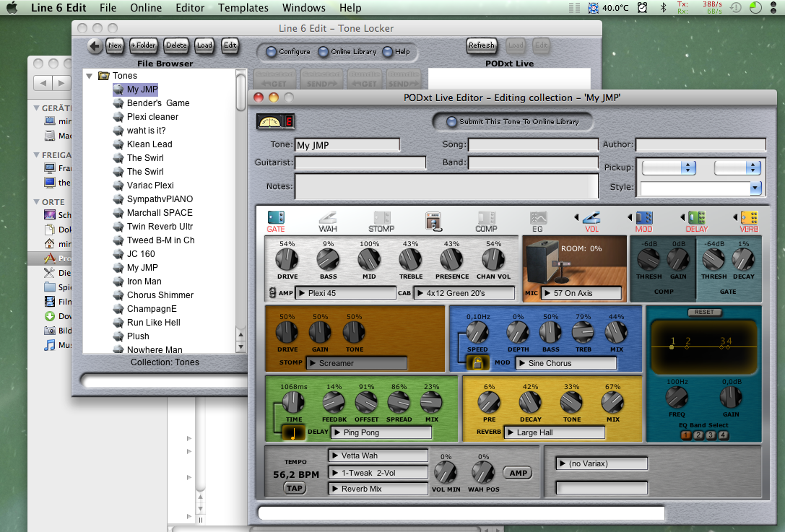Click the tone icon beside Run Like Hell

(118, 322)
